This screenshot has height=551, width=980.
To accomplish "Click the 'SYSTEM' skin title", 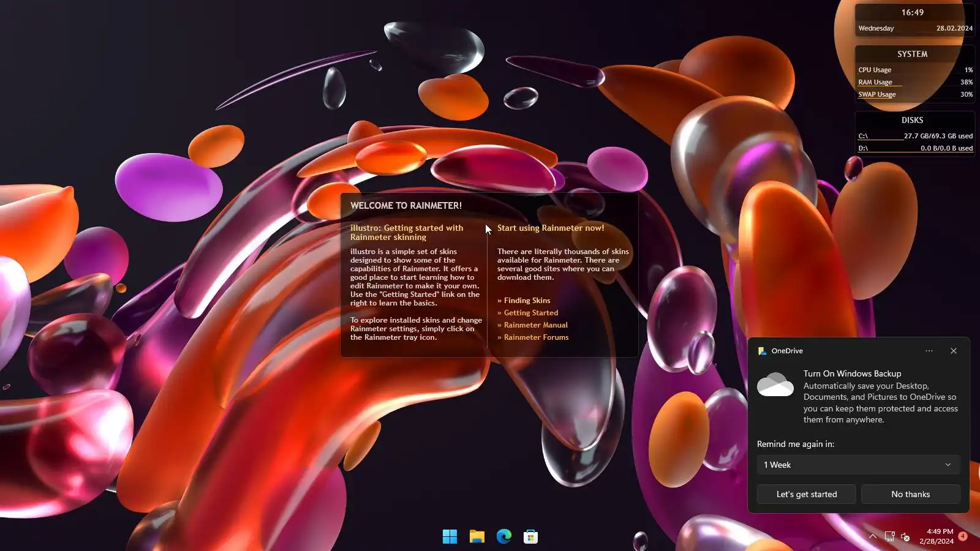I will 913,54.
